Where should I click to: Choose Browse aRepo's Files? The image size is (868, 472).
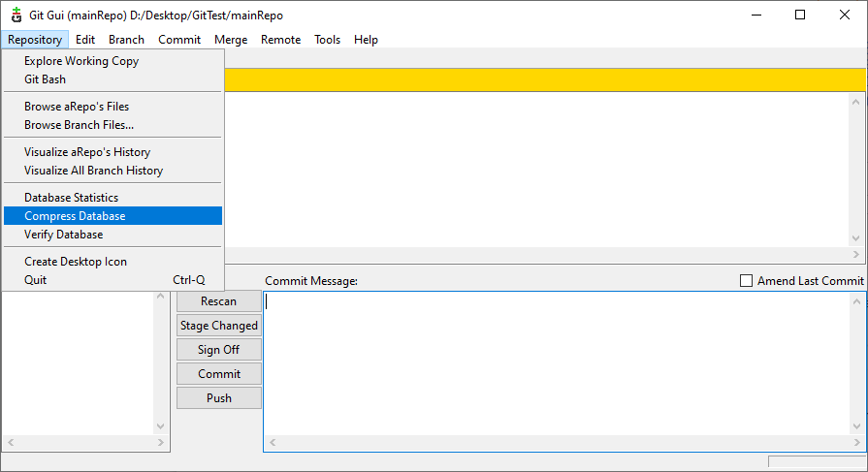click(113, 107)
